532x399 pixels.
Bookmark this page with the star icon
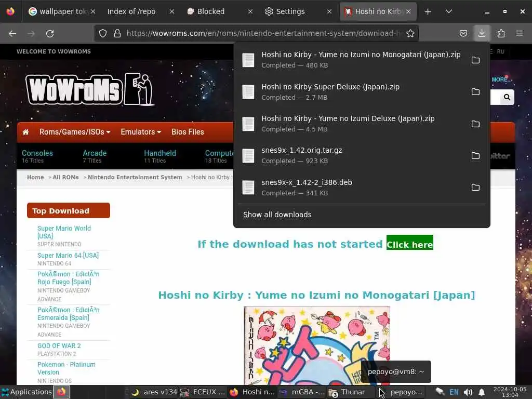410,33
